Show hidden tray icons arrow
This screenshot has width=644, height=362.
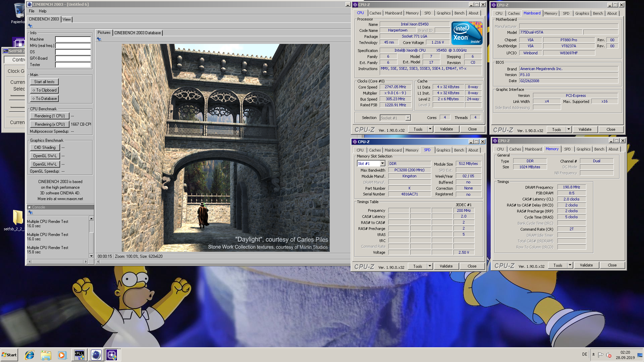coord(593,355)
